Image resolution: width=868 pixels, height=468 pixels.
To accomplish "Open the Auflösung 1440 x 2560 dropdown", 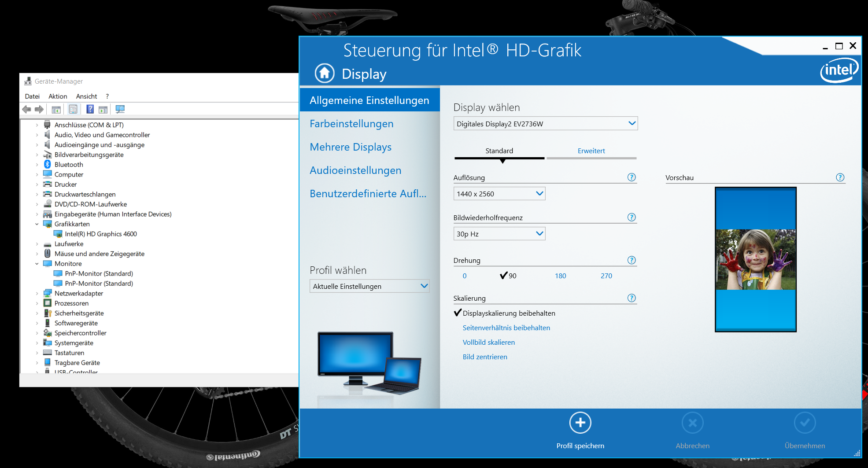I will click(x=499, y=193).
